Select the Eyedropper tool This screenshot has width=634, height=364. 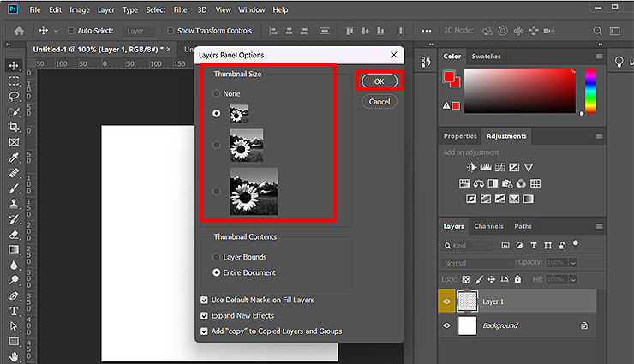pos(14,158)
